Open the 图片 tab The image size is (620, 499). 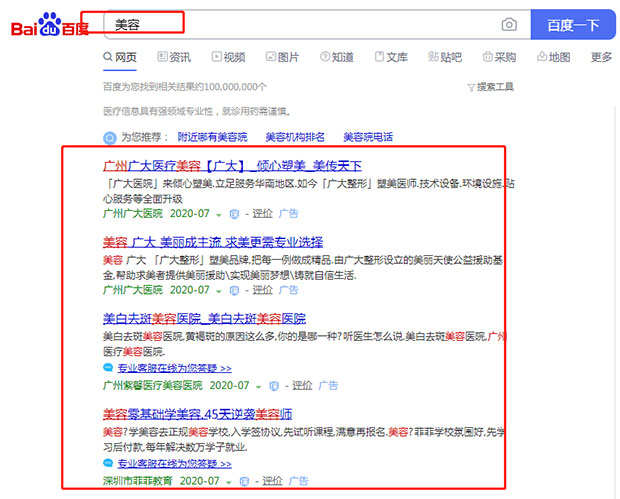click(x=282, y=57)
